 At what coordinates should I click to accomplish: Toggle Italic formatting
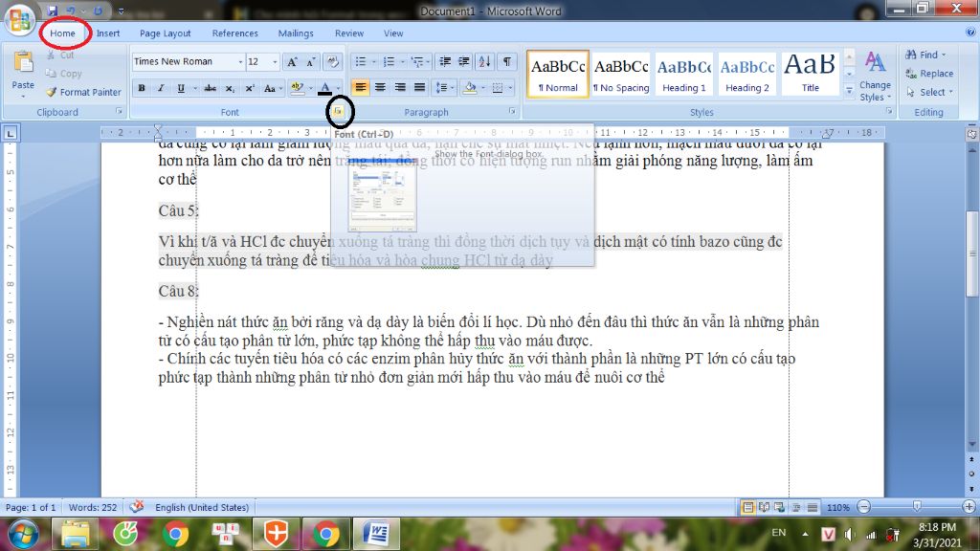[161, 88]
